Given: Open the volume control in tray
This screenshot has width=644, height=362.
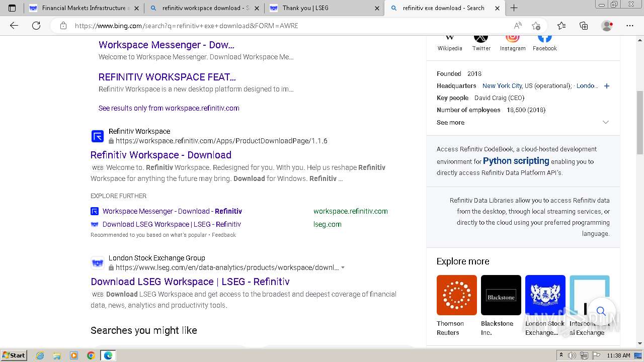Looking at the screenshot, I should 572,355.
